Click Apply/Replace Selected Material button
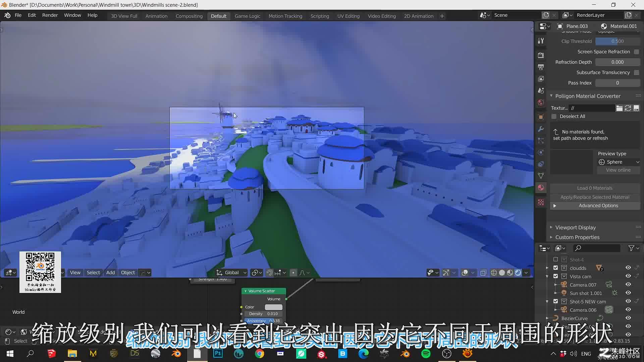This screenshot has width=644, height=362. coord(595,197)
